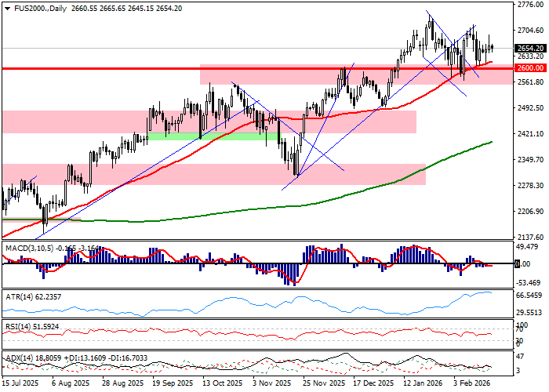Click the FUS2000 Daily chart title
Viewport: 549px width, 392px height.
pos(37,7)
